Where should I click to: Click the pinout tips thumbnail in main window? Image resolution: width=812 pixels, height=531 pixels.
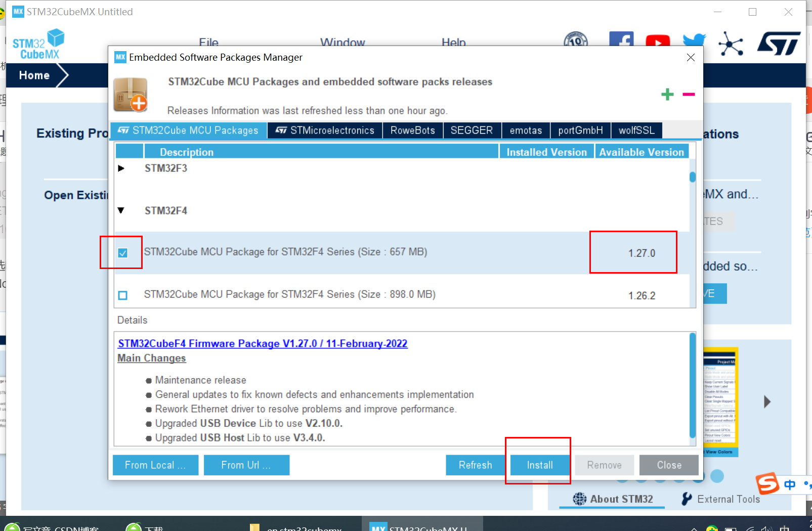point(720,402)
